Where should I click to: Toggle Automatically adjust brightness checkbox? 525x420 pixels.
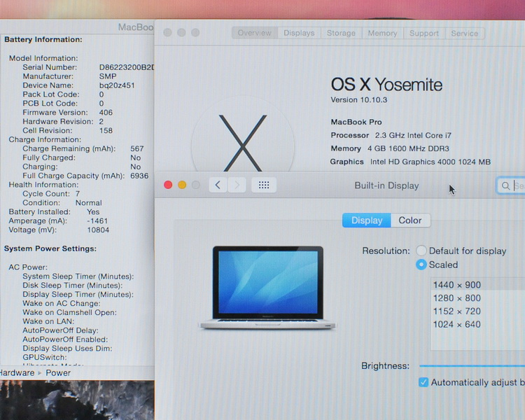coord(423,382)
